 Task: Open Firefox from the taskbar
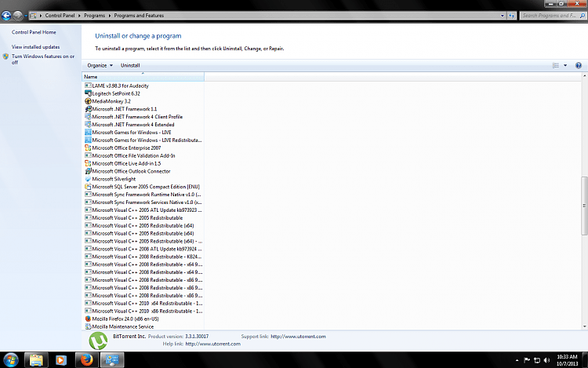point(86,360)
